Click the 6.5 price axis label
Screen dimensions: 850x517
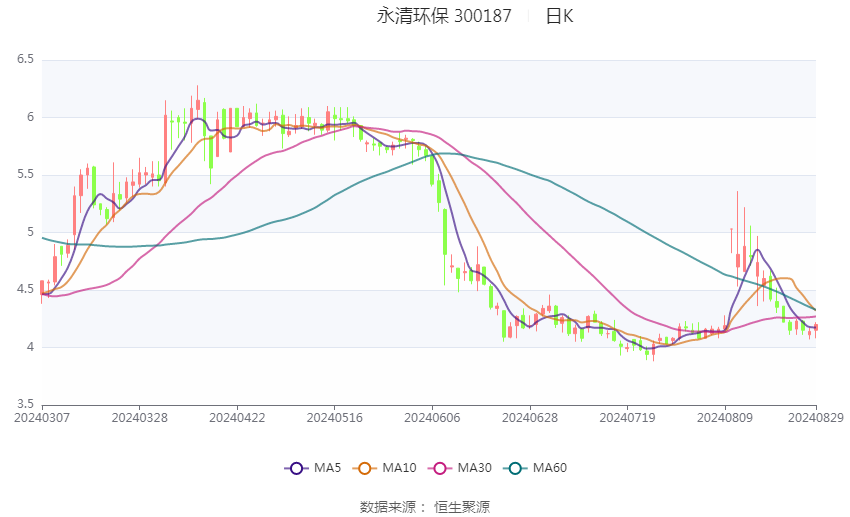point(25,59)
